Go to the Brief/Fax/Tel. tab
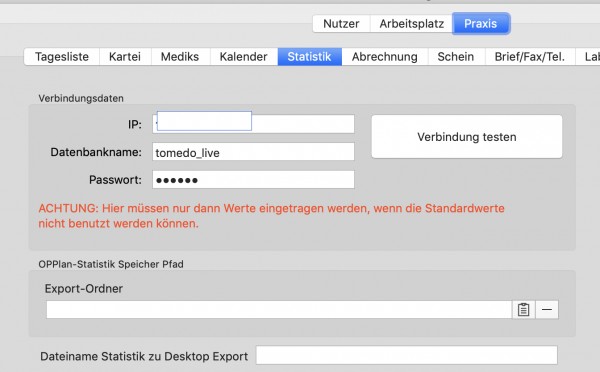 (530, 57)
